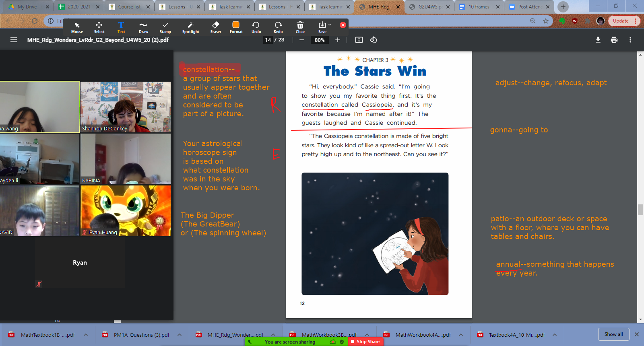644x346 pixels.
Task: Redo the annotation
Action: pyautogui.click(x=278, y=27)
